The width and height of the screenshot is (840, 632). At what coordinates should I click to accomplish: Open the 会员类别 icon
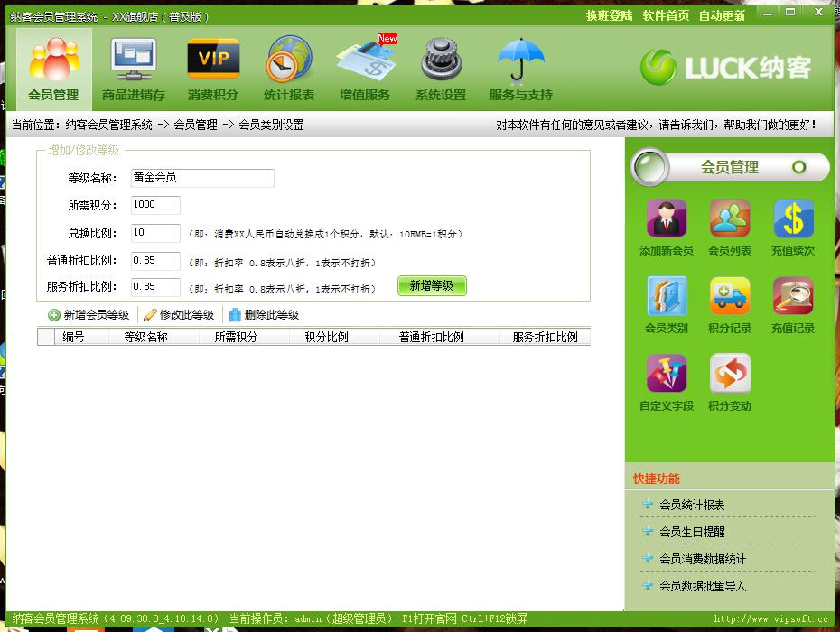[666, 297]
